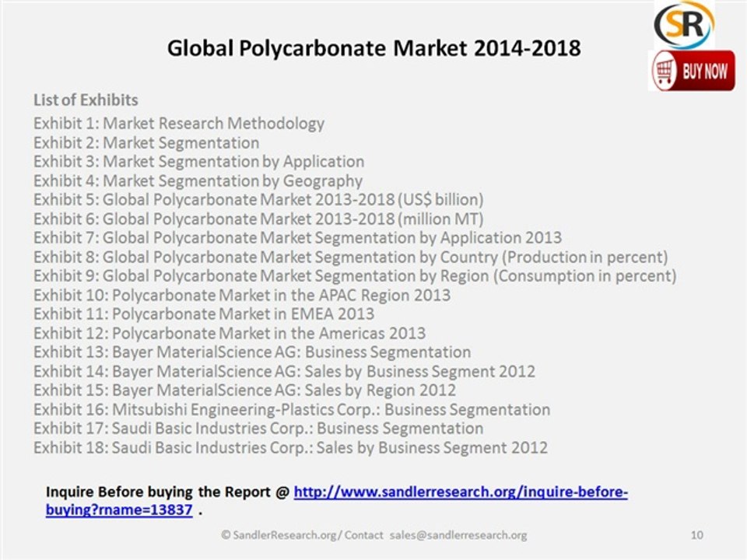Select Exhibit 4: Market Segmentation by Geography
This screenshot has height=560, width=747.
point(198,181)
